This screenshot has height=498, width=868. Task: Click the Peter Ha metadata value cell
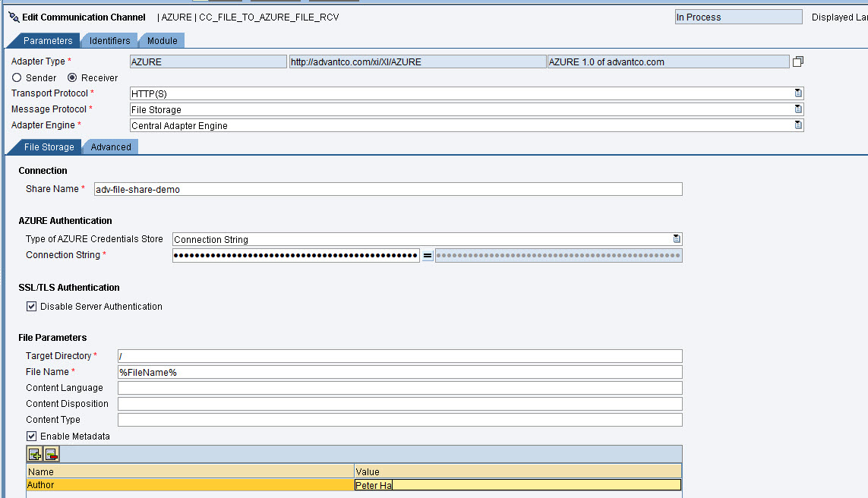pos(518,485)
